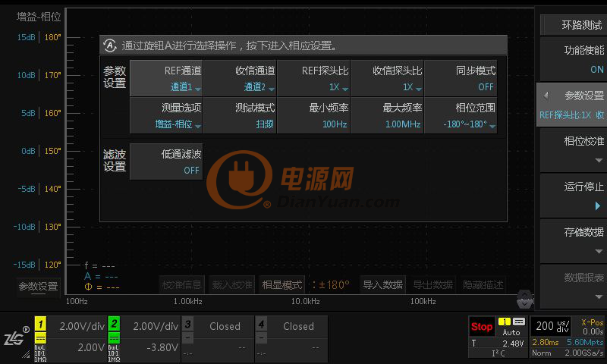Click the 参数设置 button at bottom left

tap(39, 287)
